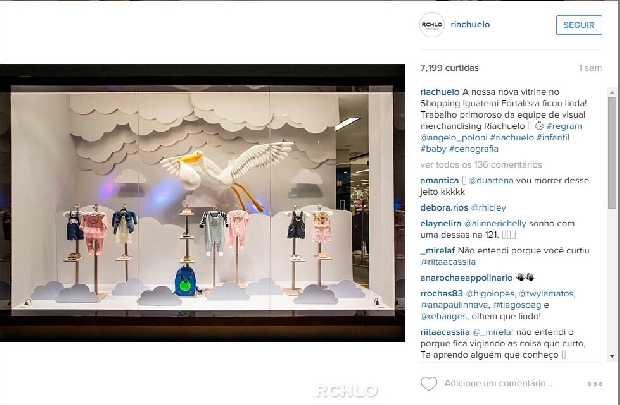Open commenter debora.rios profile
This screenshot has height=405, width=620.
444,208
